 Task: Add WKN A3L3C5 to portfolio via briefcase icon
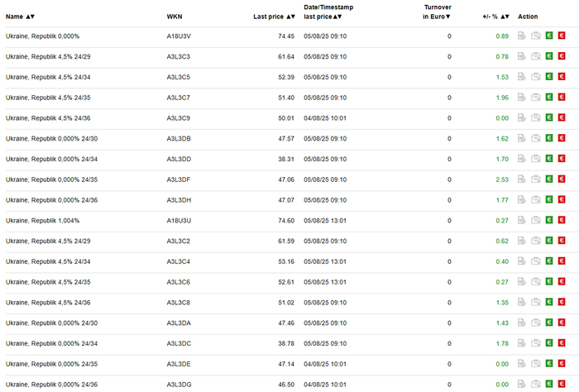535,77
